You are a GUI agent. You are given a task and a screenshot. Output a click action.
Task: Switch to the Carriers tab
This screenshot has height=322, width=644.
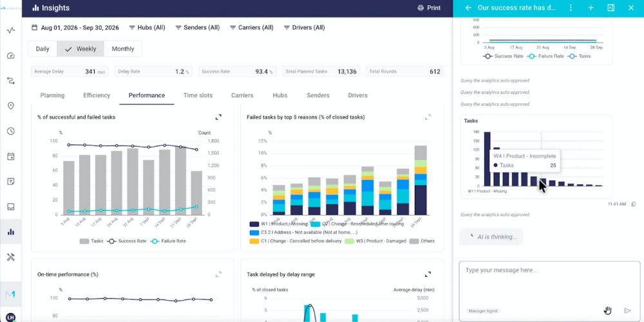[242, 95]
